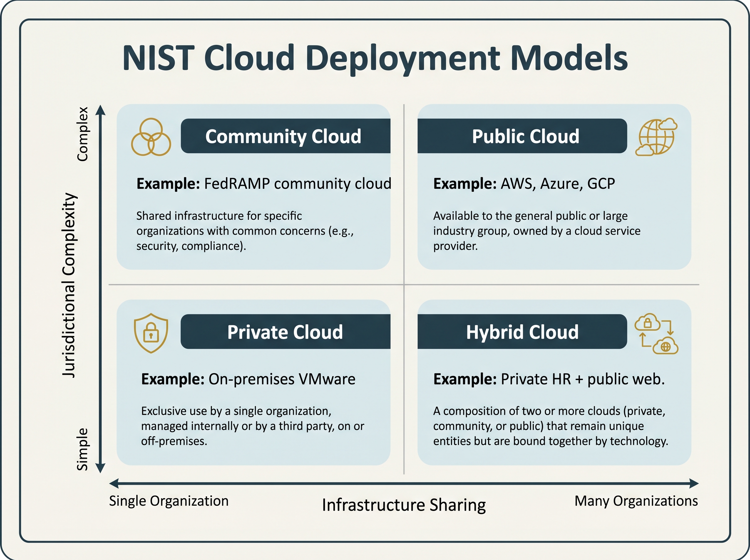Viewport: 750px width, 560px height.
Task: Click the AWS, Azure, GCP example link
Action: [x=557, y=183]
